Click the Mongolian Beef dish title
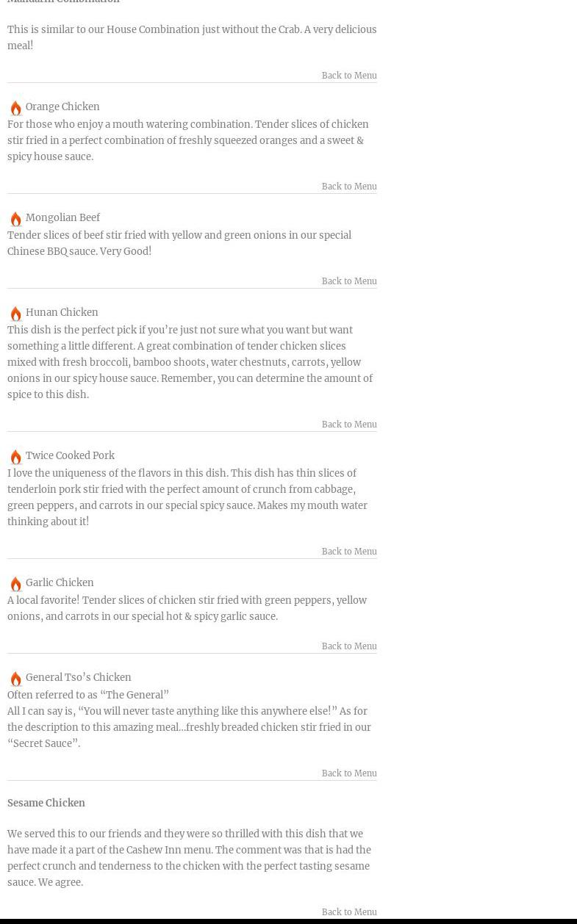Screen dimensions: 577x924 pyautogui.click(x=62, y=218)
